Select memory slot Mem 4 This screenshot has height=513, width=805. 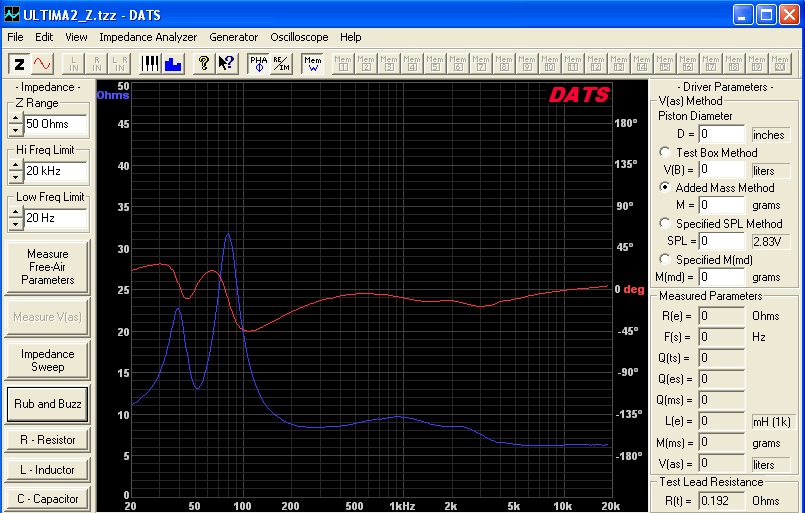(412, 64)
